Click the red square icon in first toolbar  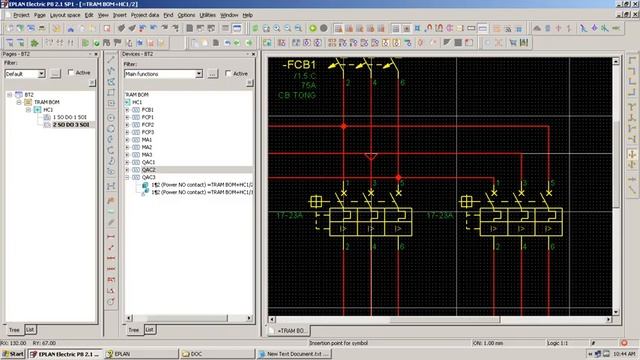tap(107, 29)
